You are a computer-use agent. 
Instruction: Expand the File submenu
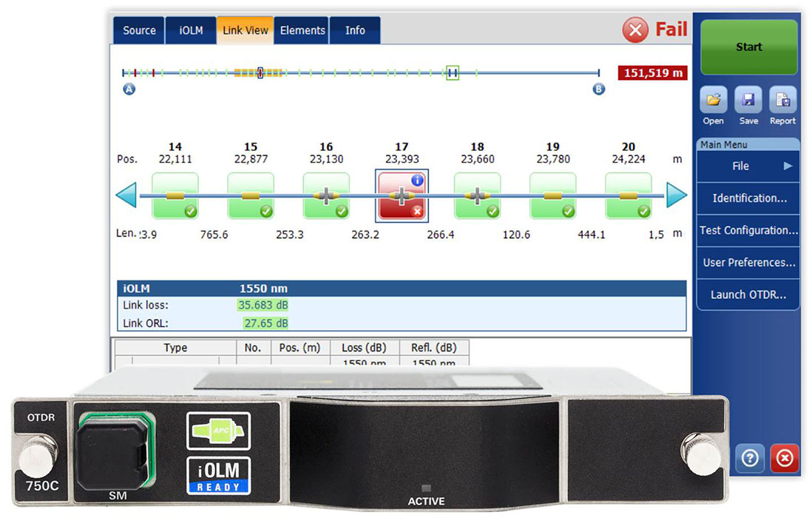(748, 166)
